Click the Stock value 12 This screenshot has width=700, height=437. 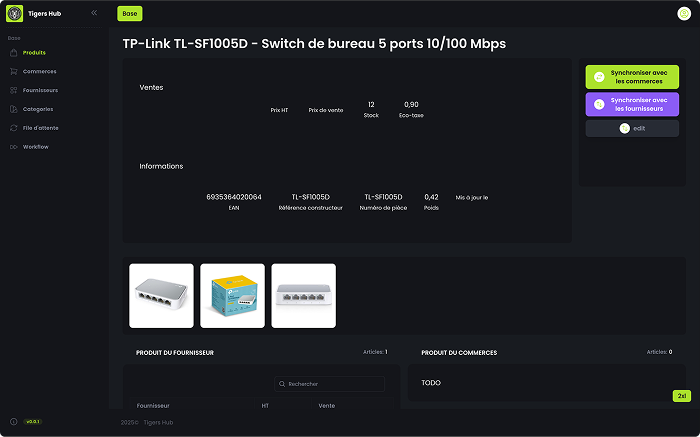[x=371, y=104]
